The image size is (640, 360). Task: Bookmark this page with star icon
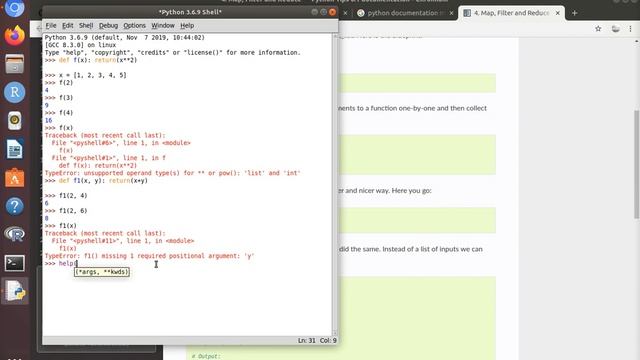pos(598,29)
